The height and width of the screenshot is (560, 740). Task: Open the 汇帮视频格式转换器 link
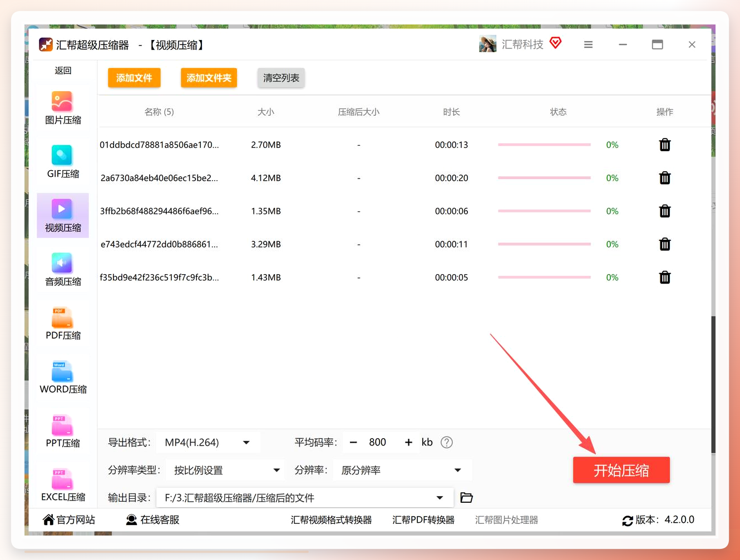point(331,520)
